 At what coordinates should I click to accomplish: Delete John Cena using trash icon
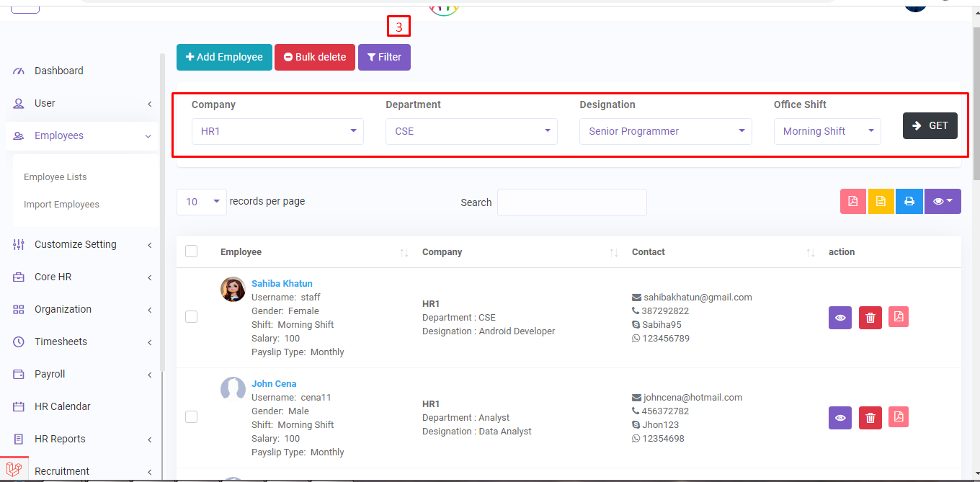pos(870,418)
